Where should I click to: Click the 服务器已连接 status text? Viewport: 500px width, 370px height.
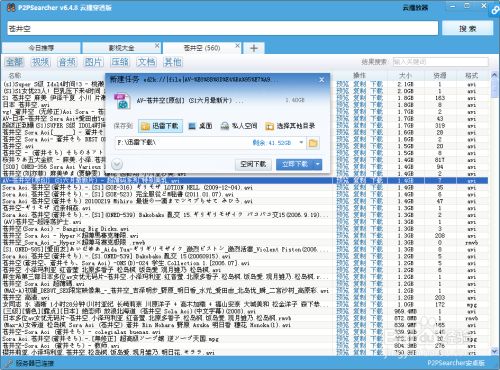(34, 363)
